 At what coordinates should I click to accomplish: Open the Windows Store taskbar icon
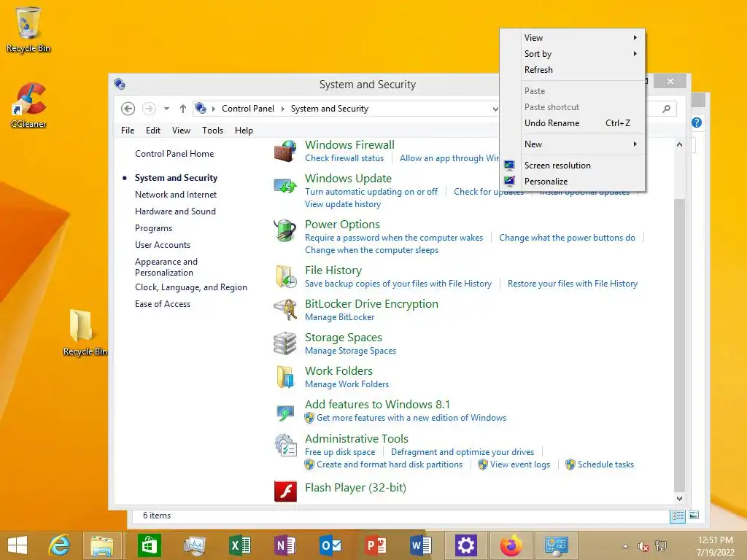(x=149, y=545)
